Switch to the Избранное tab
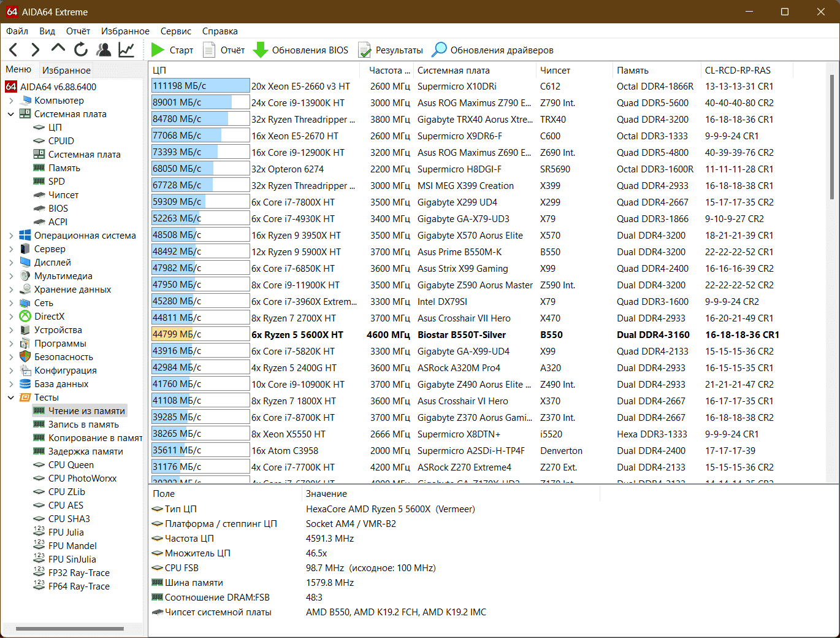Screen dimensions: 840x638 pos(66,70)
